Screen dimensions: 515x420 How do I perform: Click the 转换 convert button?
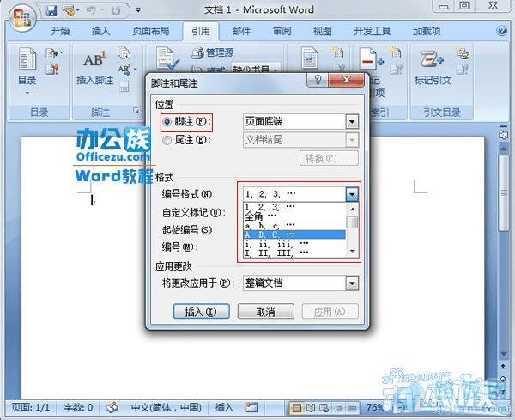click(x=329, y=159)
